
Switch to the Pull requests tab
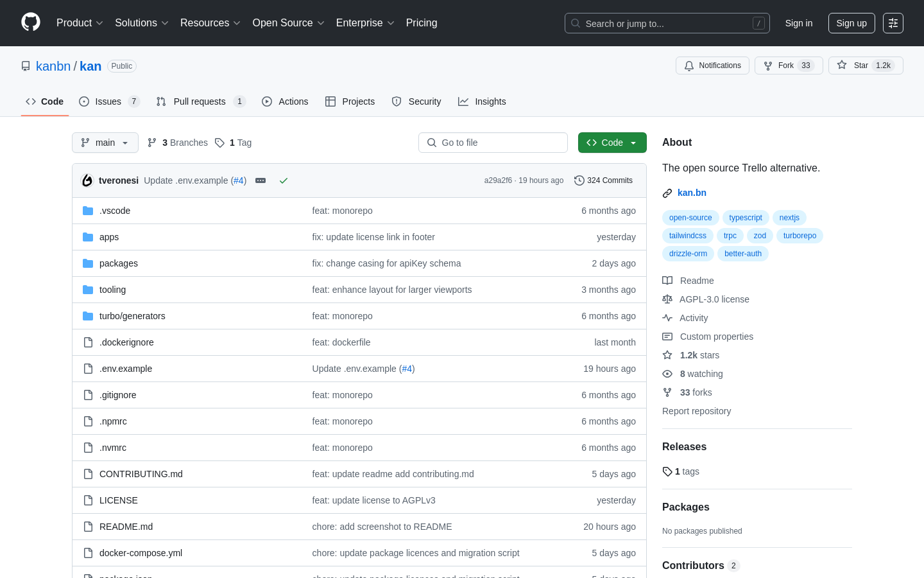pyautogui.click(x=201, y=101)
